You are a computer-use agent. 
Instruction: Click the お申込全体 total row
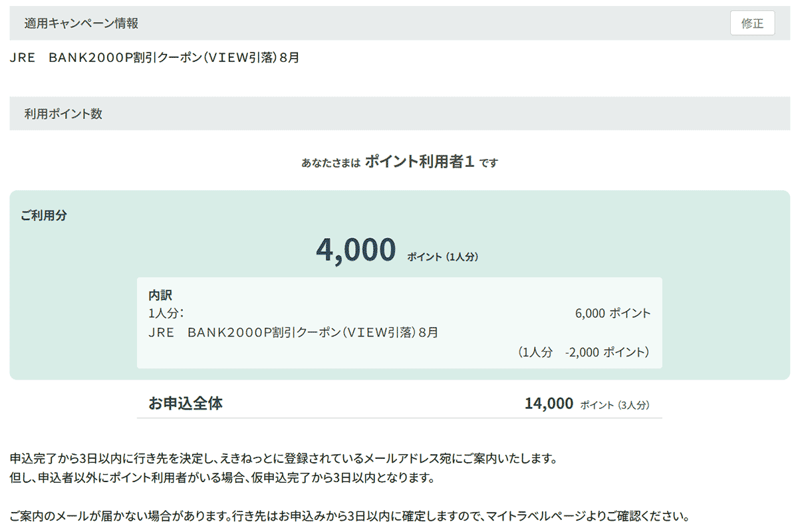pos(187,403)
